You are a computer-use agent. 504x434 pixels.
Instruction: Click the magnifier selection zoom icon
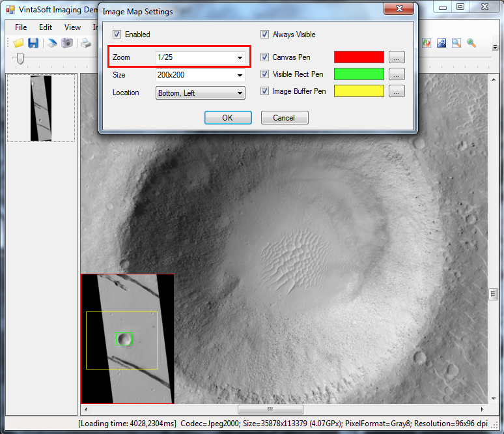click(x=456, y=43)
